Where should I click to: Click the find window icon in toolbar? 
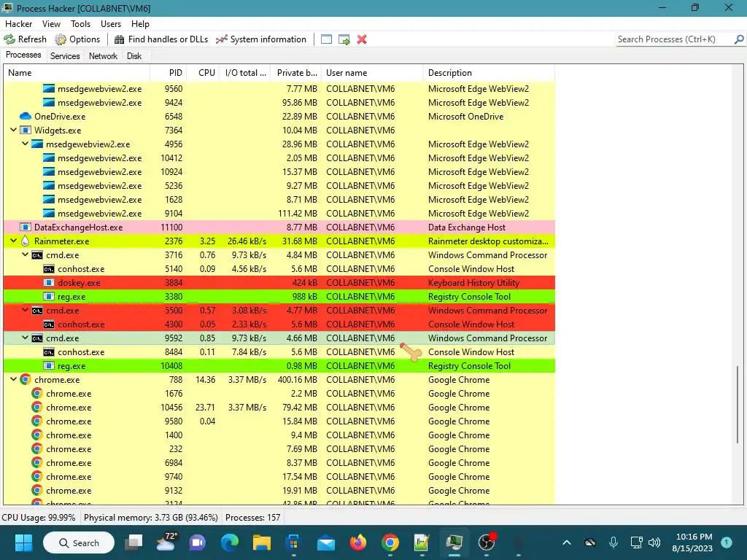click(x=326, y=39)
